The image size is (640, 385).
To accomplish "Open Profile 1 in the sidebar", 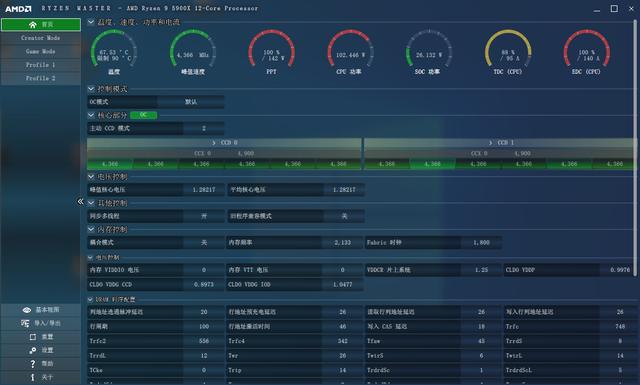I will (41, 65).
